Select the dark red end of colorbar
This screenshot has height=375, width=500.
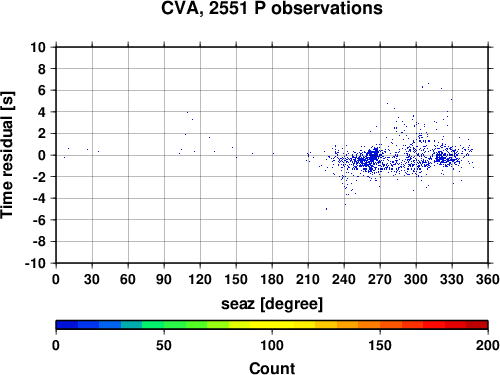(x=477, y=325)
